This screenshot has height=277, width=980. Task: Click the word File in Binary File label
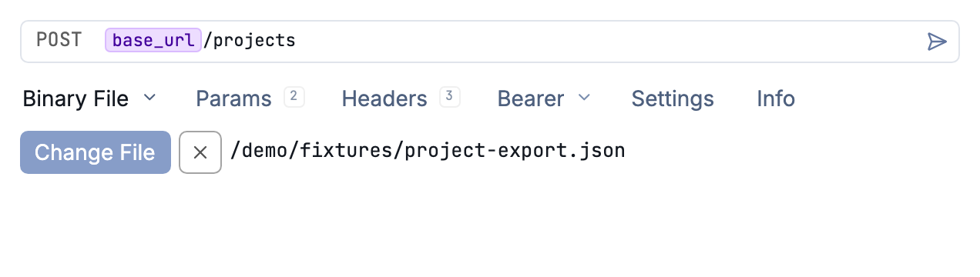[109, 98]
